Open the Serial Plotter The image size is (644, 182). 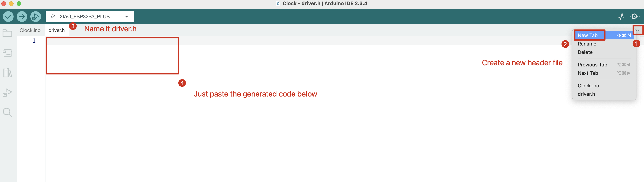click(621, 16)
